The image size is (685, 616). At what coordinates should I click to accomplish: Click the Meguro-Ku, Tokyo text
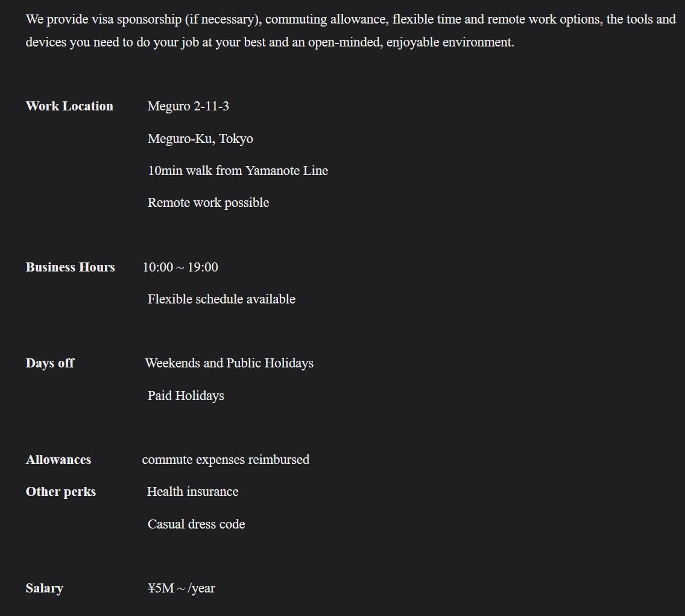click(201, 139)
